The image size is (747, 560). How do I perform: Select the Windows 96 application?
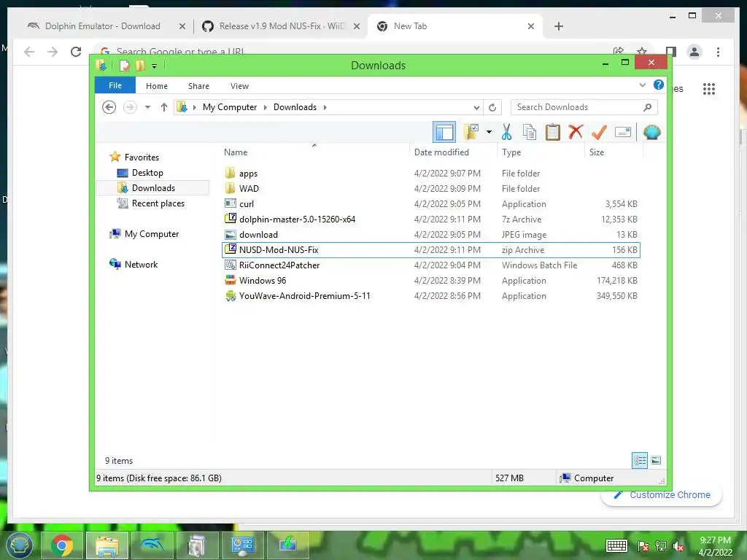[430, 281]
